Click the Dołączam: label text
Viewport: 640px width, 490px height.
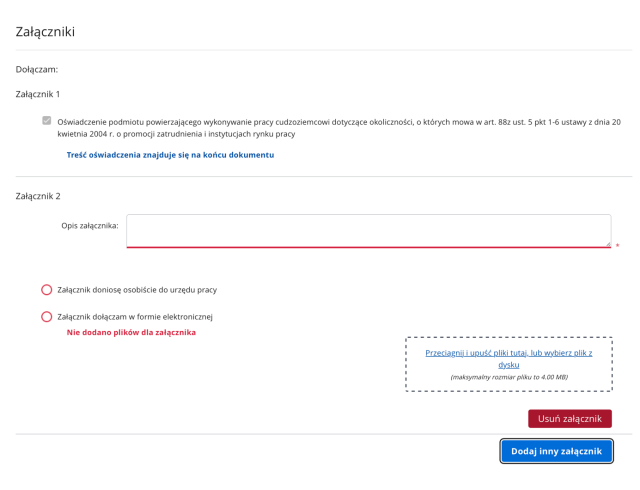point(37,70)
